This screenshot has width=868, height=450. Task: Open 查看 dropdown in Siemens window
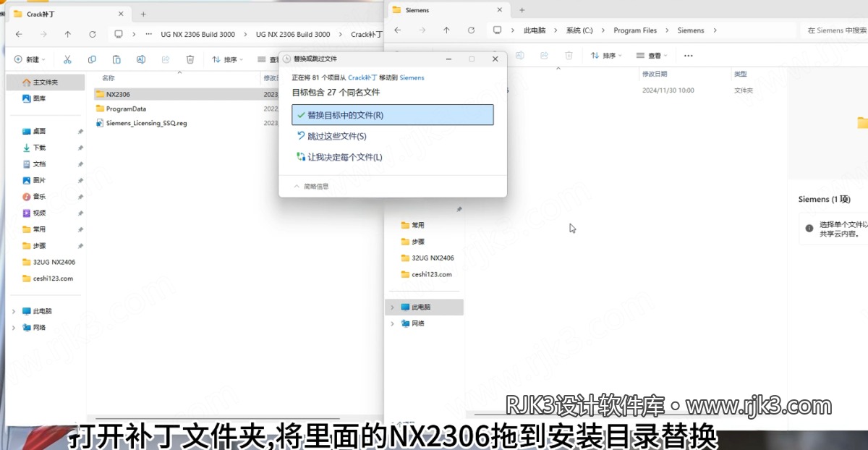coord(652,56)
